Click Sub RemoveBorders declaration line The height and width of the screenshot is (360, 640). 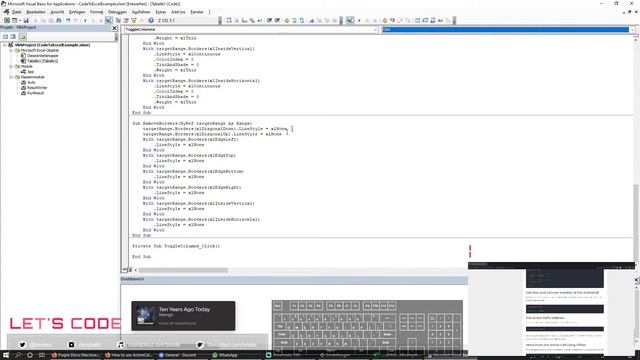click(192, 123)
